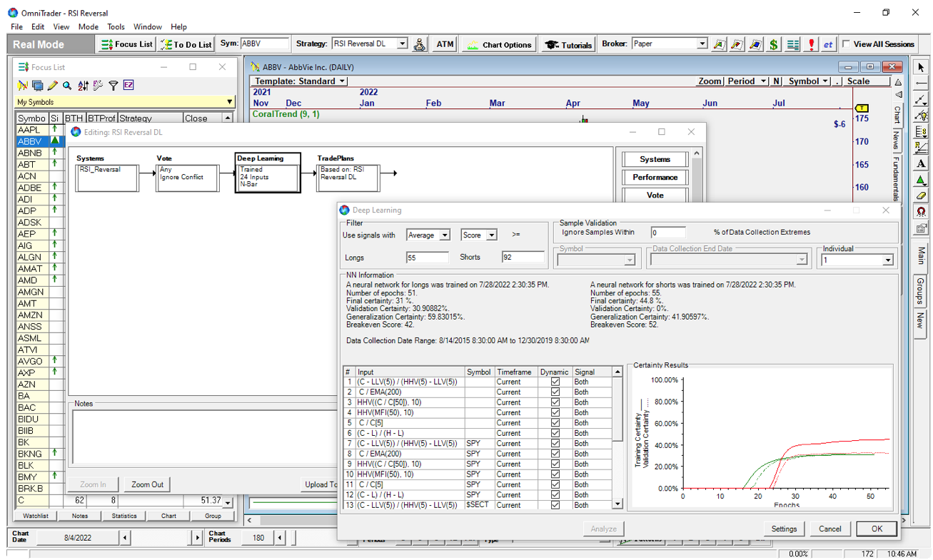Switch to the Statistics tab in Focus List
This screenshot has width=933, height=560.
tap(124, 516)
